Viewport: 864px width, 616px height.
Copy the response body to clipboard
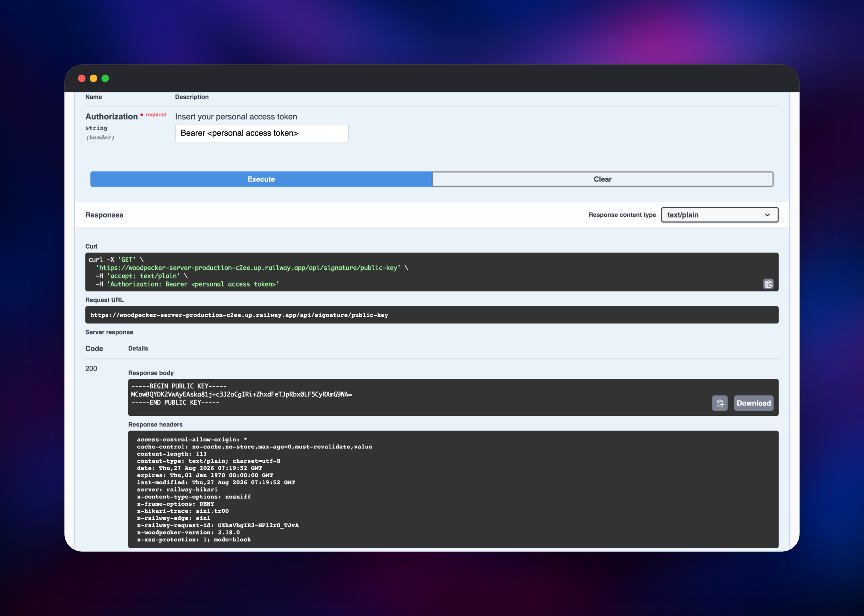tap(720, 403)
